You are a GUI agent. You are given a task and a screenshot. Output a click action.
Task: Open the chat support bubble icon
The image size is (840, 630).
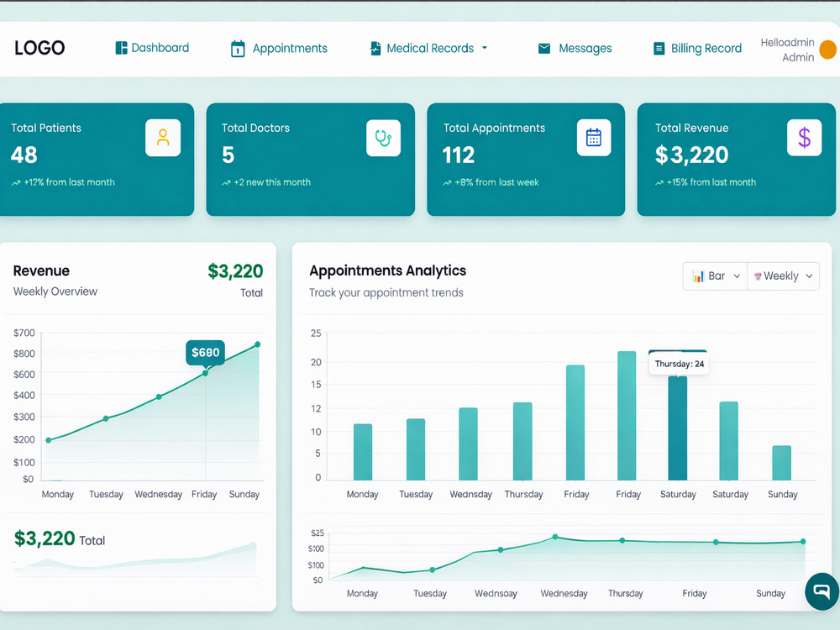[822, 591]
